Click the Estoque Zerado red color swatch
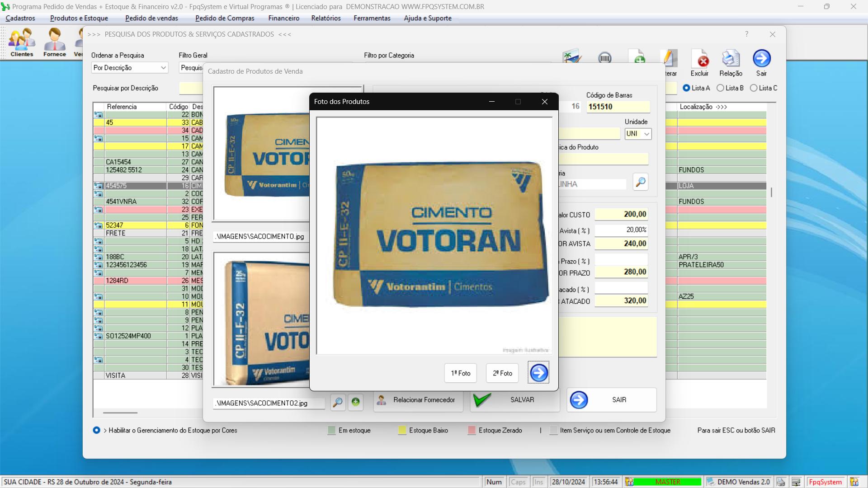 (x=472, y=430)
